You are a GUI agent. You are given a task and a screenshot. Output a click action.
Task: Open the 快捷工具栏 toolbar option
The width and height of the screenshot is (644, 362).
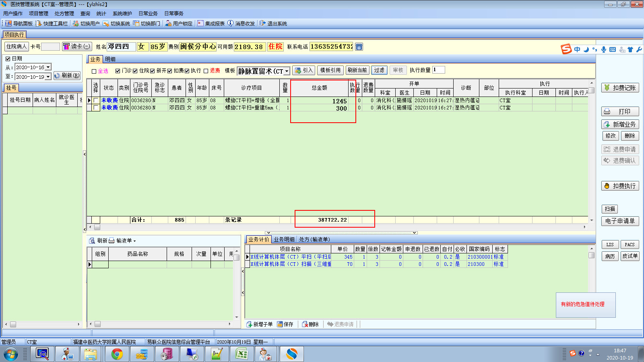coord(52,23)
